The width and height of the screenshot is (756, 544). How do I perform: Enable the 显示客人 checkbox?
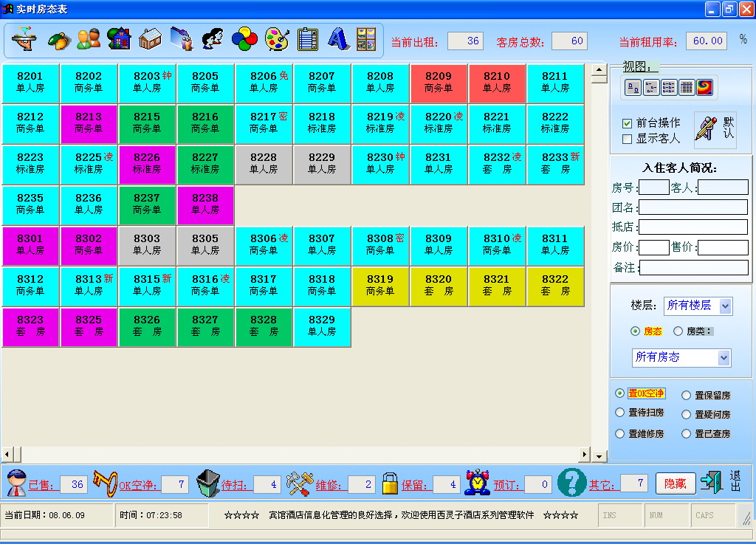(x=628, y=139)
